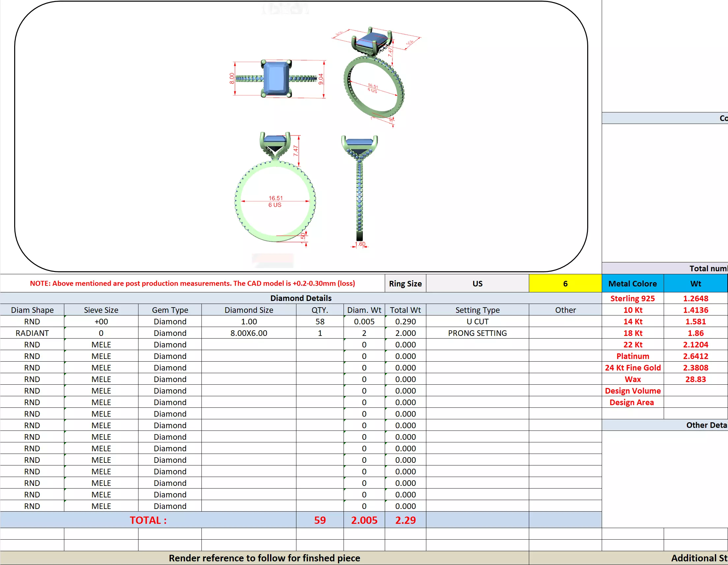Click the U CUT setting type cell

click(477, 321)
